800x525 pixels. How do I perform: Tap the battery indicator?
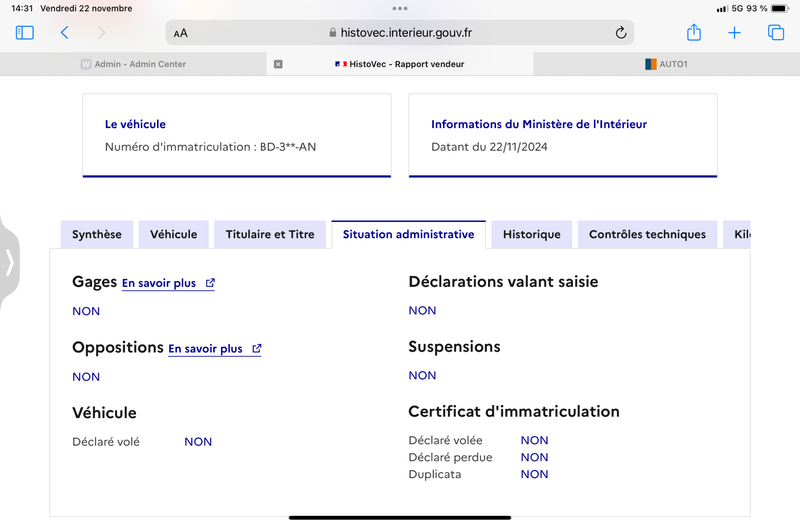click(x=780, y=8)
